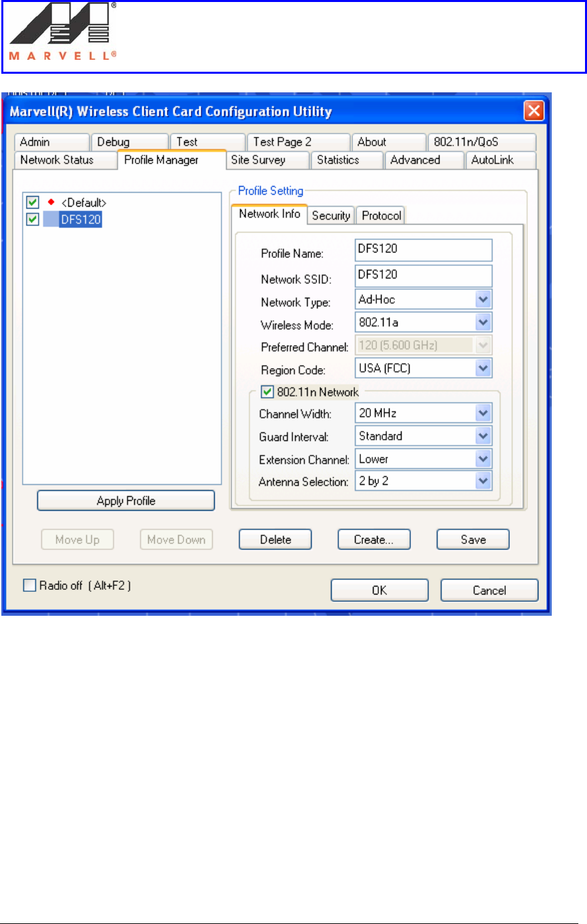Click the Marvell logo in header
The width and height of the screenshot is (587, 924).
[x=63, y=33]
